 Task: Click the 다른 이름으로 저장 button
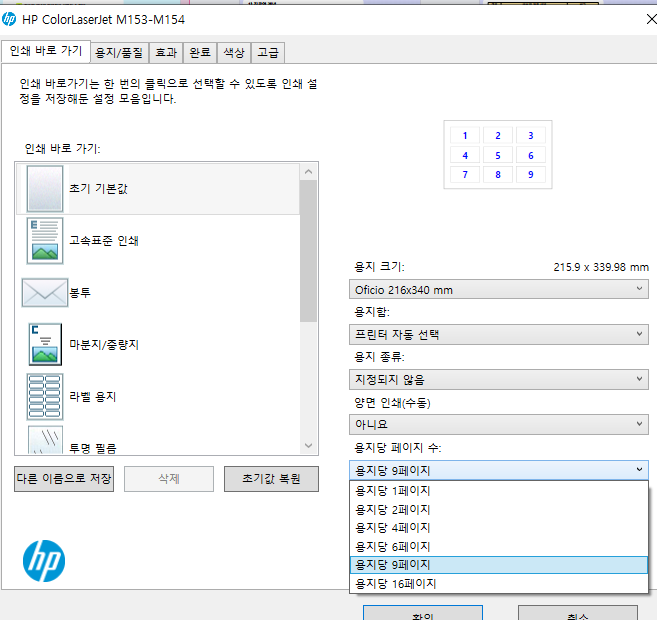(64, 479)
